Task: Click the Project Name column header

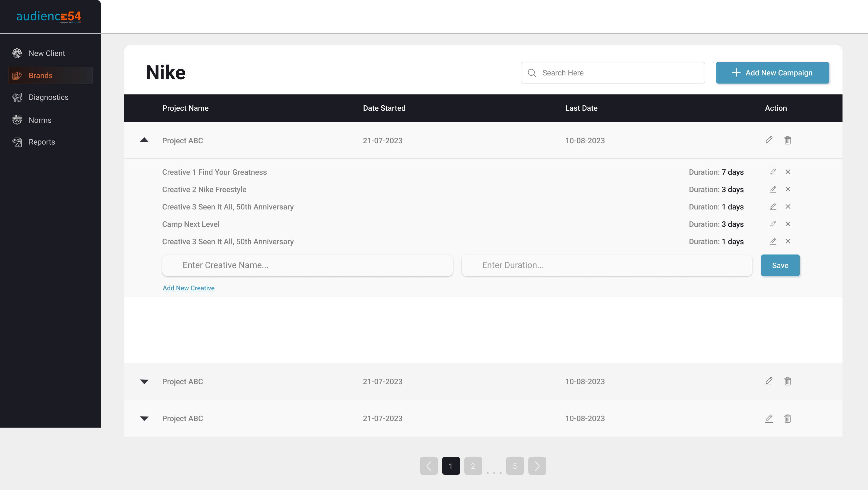Action: (x=185, y=108)
